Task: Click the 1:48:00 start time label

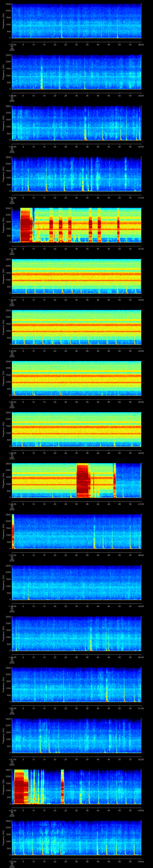Action: [12, 606]
